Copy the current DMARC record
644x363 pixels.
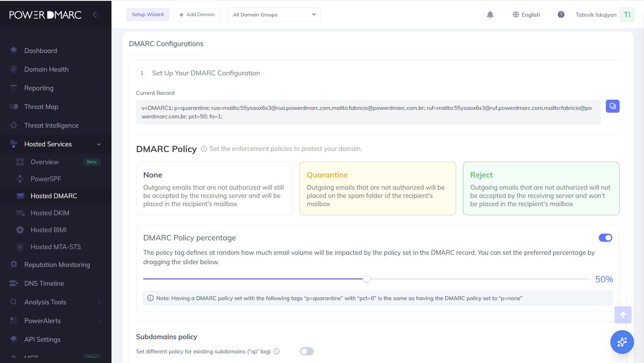[x=613, y=106]
